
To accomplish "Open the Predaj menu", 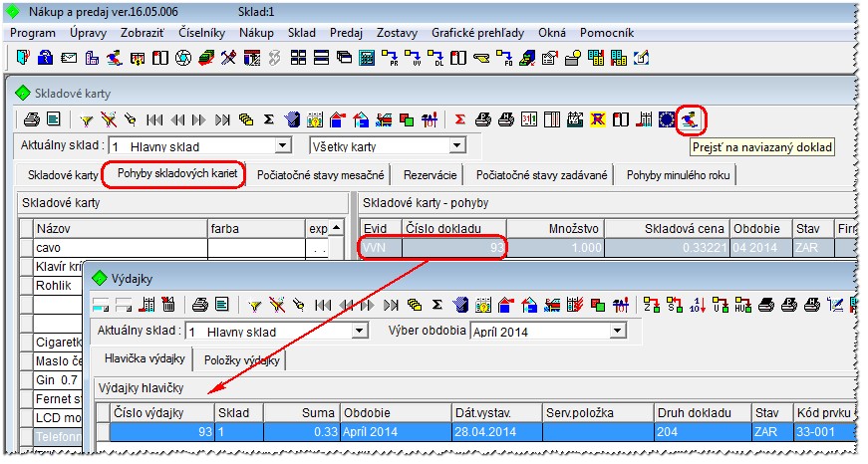I will pos(346,33).
